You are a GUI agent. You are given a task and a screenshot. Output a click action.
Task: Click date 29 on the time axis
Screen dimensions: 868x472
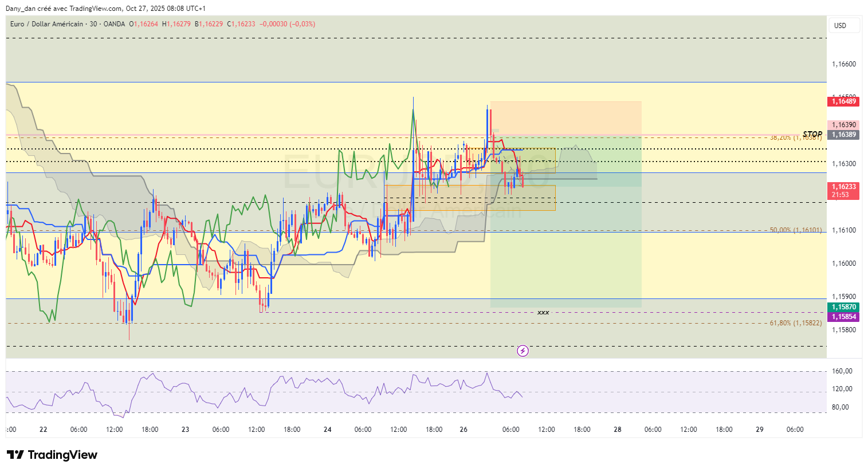click(x=760, y=430)
